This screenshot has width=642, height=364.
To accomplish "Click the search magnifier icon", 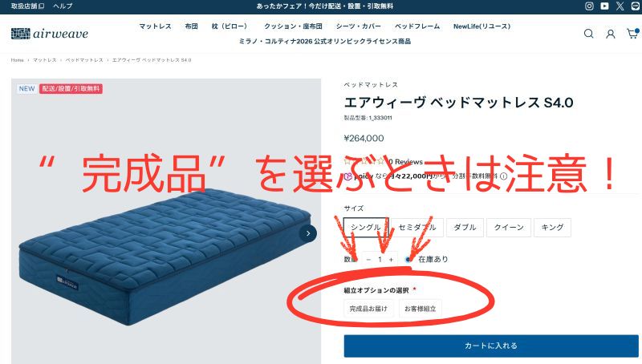I will click(x=588, y=34).
